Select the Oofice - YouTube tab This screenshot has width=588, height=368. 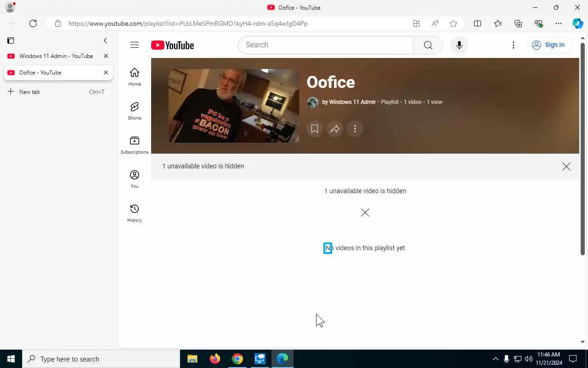coord(57,73)
